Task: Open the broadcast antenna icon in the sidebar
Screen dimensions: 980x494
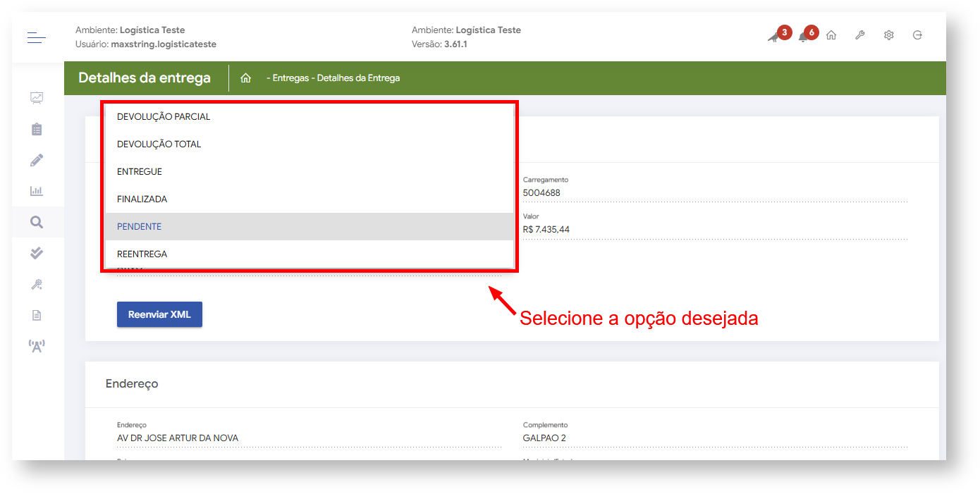Action: click(37, 346)
